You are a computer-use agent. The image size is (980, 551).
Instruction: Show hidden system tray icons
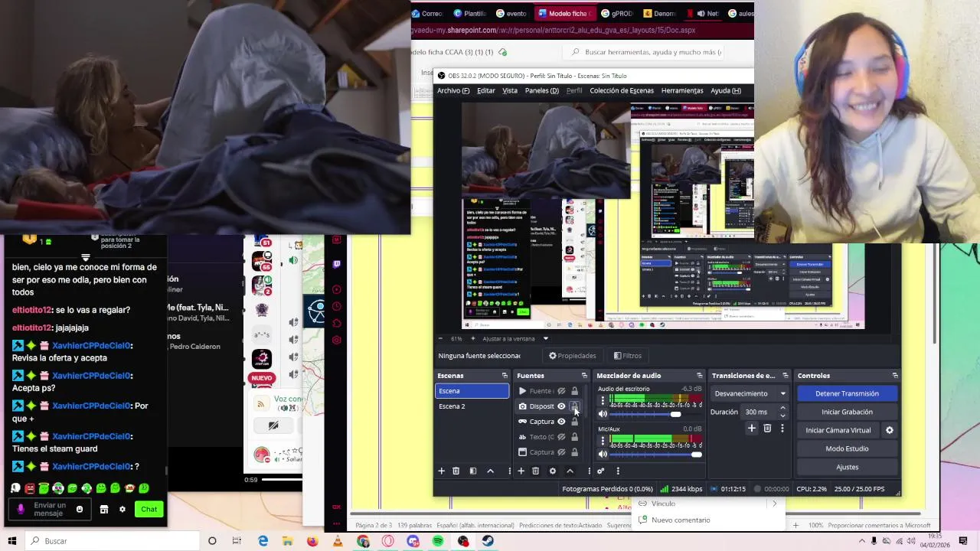pos(862,541)
